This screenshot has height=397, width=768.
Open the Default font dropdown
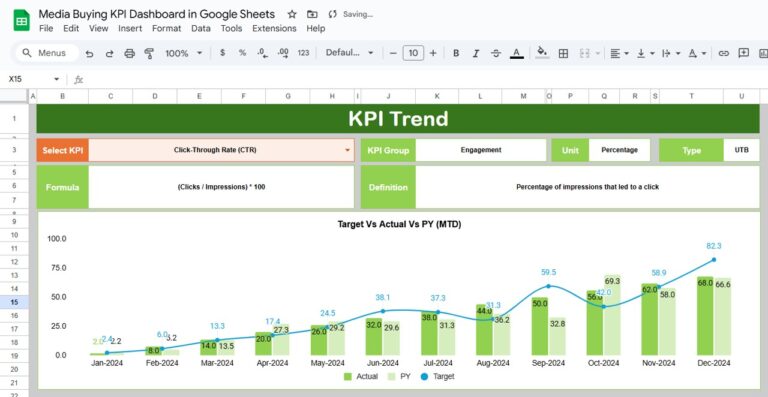[349, 53]
